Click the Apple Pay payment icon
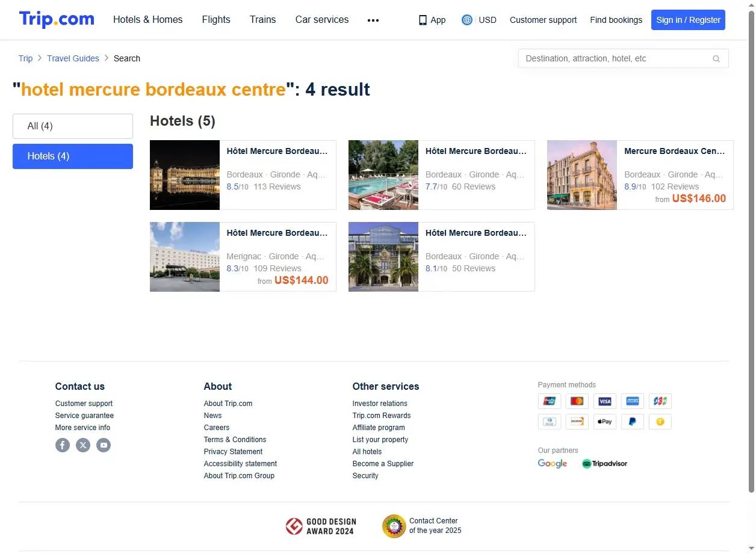Screen dimensions: 756x554 (x=605, y=422)
